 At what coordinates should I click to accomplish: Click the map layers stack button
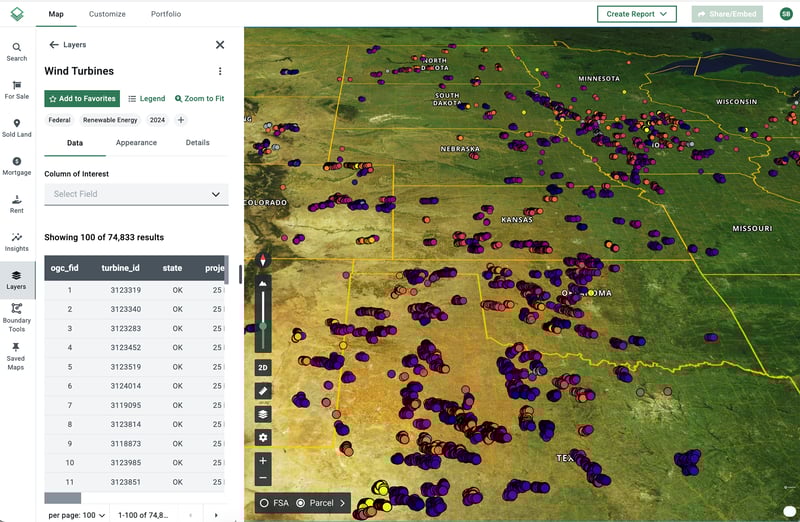263,414
